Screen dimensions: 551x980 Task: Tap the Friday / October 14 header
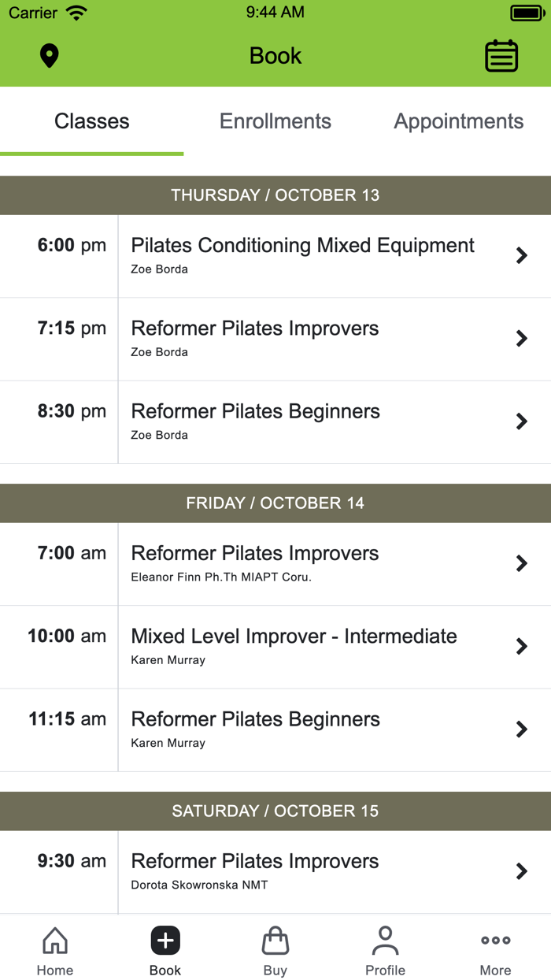coord(275,503)
